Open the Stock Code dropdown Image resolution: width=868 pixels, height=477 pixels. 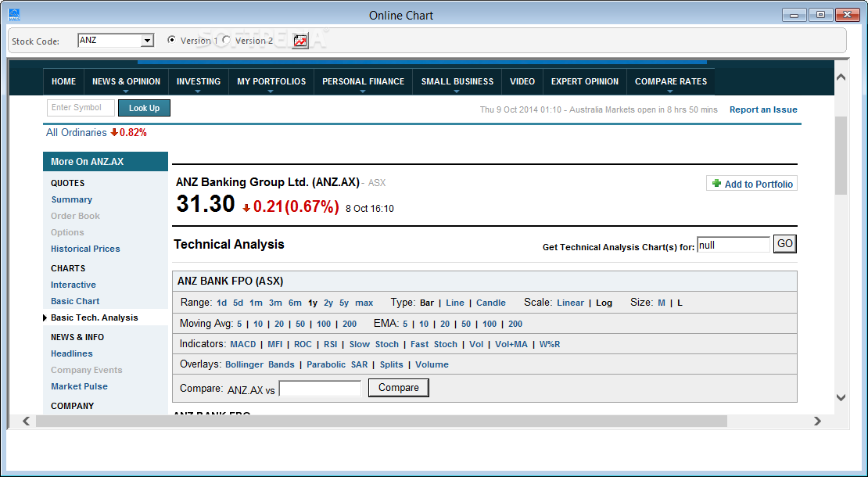(147, 41)
